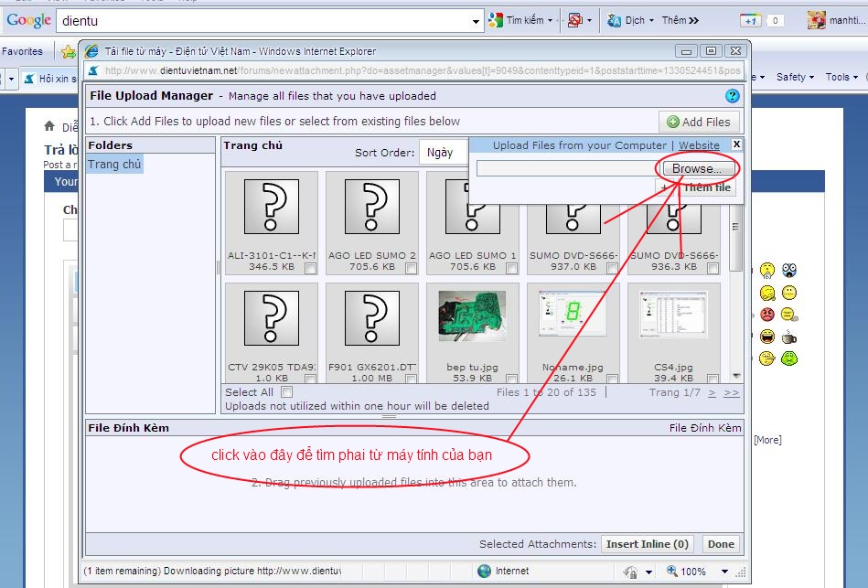Image resolution: width=868 pixels, height=588 pixels.
Task: Insert the red angry smiley
Action: coord(767,314)
